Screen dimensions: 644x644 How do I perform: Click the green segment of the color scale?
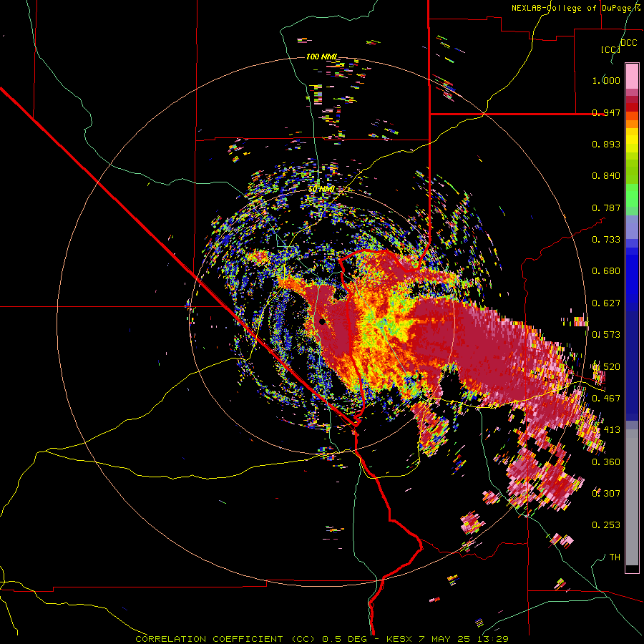(632, 195)
